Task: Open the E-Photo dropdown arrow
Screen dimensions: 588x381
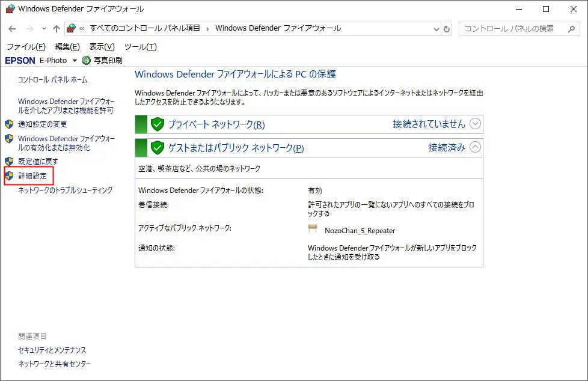Action: (75, 61)
